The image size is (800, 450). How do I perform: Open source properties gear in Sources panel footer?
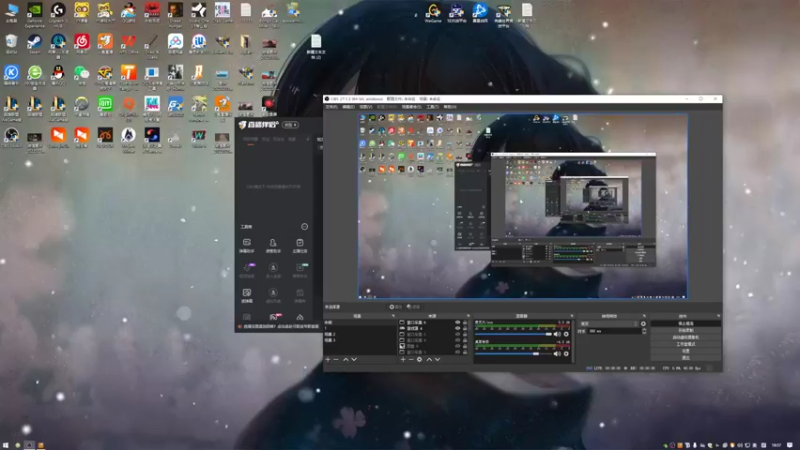coord(419,360)
